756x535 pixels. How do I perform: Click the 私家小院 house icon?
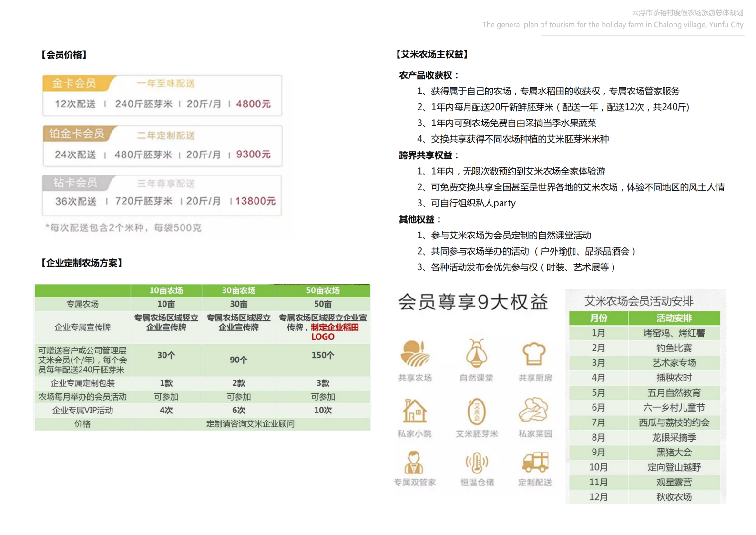click(414, 410)
